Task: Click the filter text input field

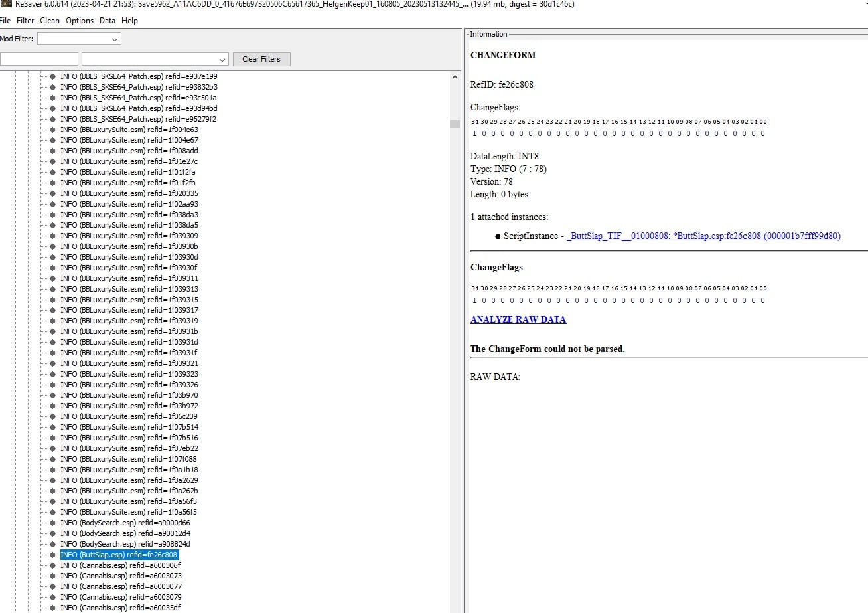Action: point(38,59)
